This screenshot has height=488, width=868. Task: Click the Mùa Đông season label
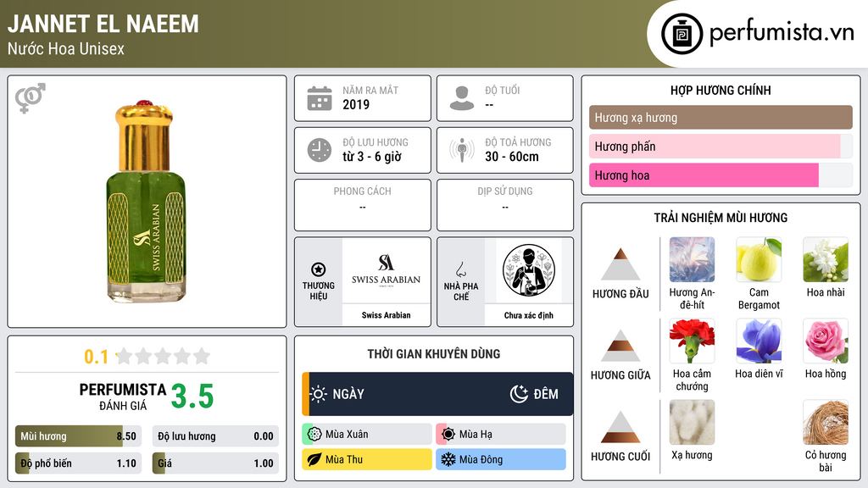point(481,459)
